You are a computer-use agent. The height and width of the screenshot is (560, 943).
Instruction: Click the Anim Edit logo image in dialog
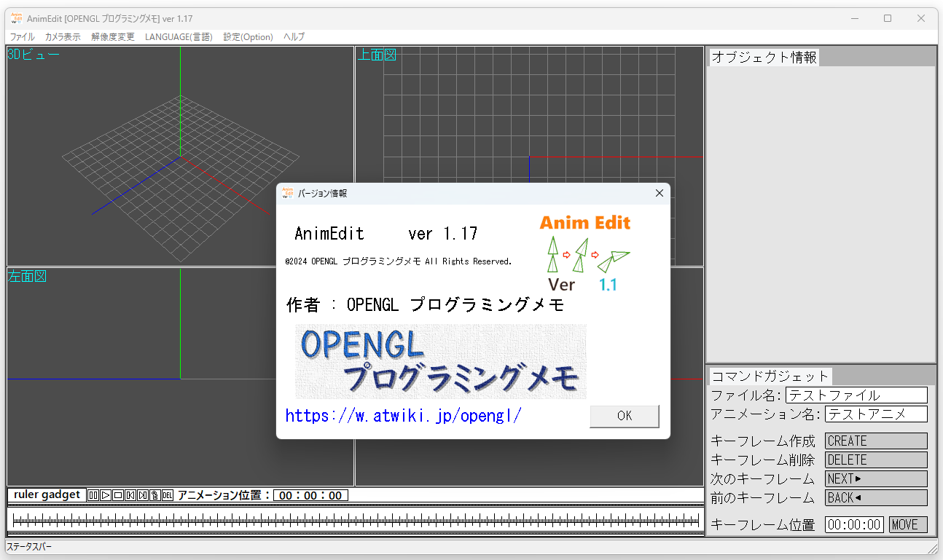click(585, 252)
